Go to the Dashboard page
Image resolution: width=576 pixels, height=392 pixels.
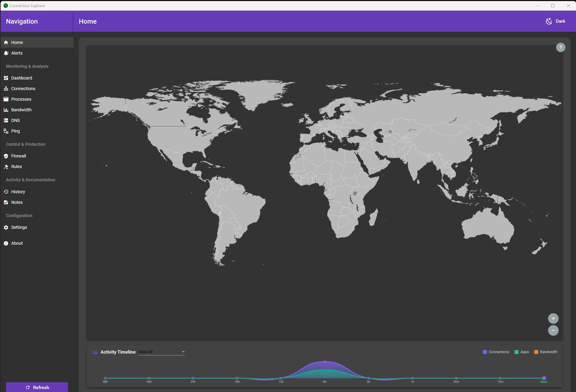click(21, 78)
